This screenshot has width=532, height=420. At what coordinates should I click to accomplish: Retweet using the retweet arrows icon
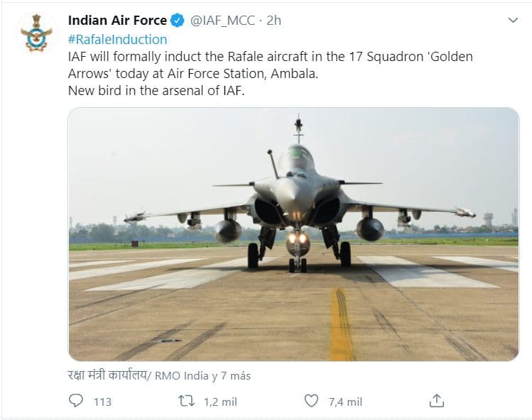pyautogui.click(x=187, y=401)
